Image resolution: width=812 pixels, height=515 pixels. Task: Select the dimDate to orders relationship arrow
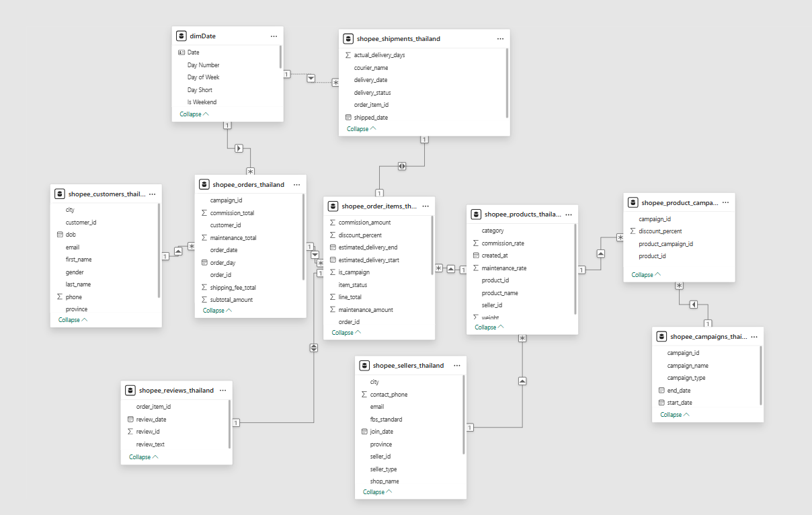[239, 148]
